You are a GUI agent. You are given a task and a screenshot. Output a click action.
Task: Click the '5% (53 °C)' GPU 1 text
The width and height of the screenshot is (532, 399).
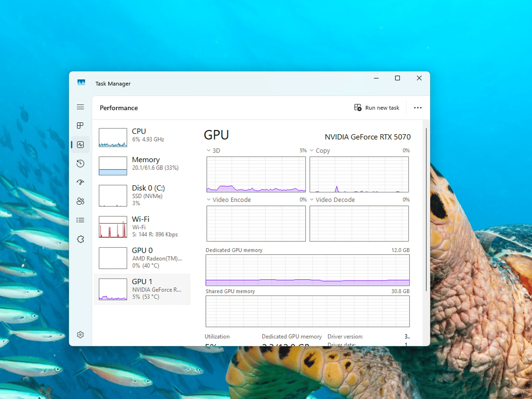[146, 297]
